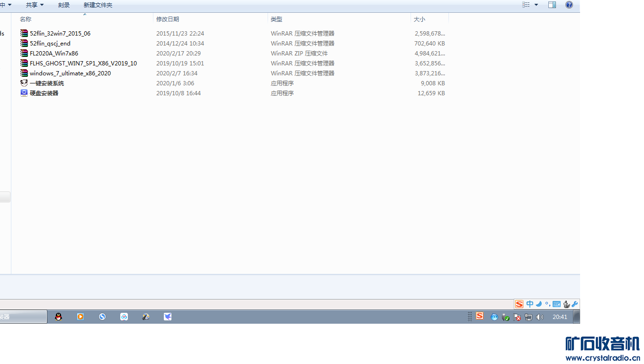Click the size 9,008 KB

(x=433, y=83)
